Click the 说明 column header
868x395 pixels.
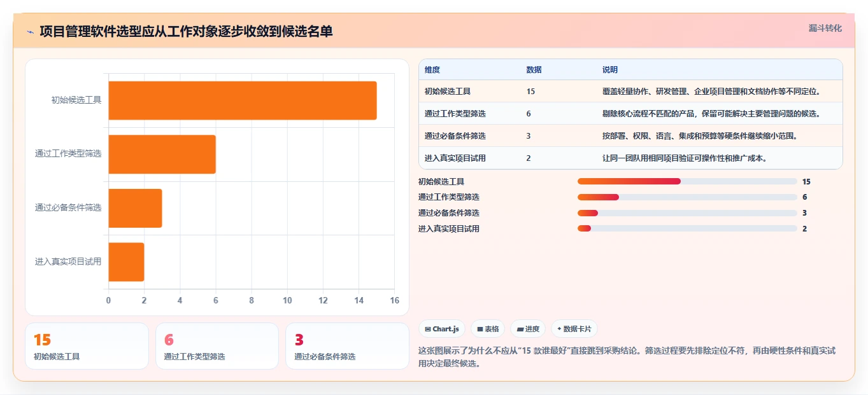coord(610,70)
